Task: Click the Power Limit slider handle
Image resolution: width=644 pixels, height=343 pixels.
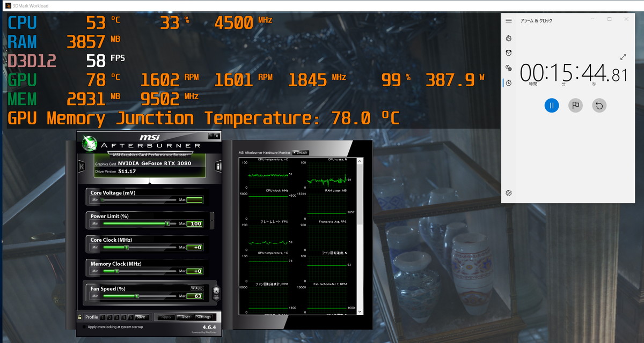Action: (x=167, y=223)
